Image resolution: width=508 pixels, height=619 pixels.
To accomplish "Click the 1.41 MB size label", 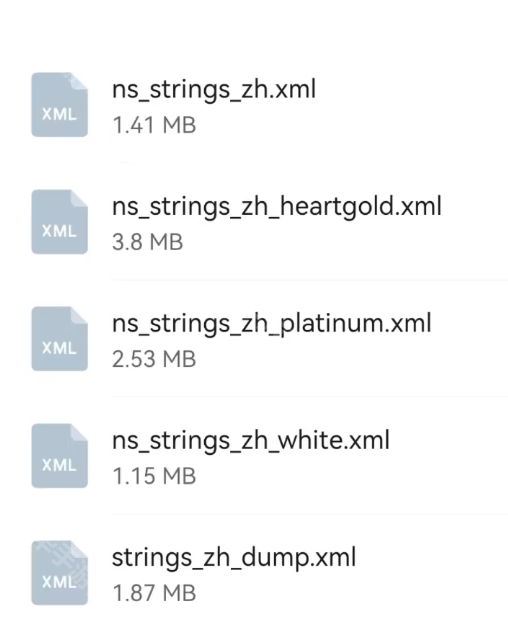I will (154, 125).
